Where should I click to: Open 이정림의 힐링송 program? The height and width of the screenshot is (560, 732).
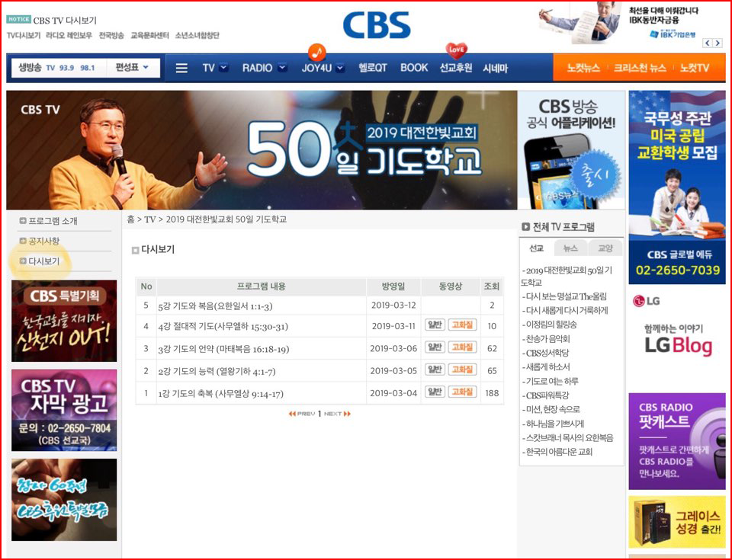pyautogui.click(x=550, y=325)
